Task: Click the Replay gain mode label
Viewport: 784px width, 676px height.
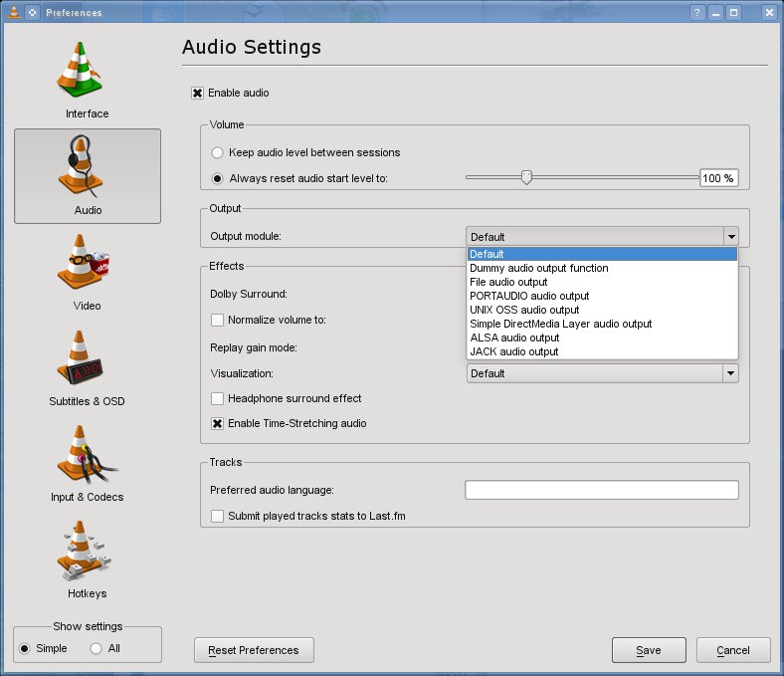Action: point(254,347)
